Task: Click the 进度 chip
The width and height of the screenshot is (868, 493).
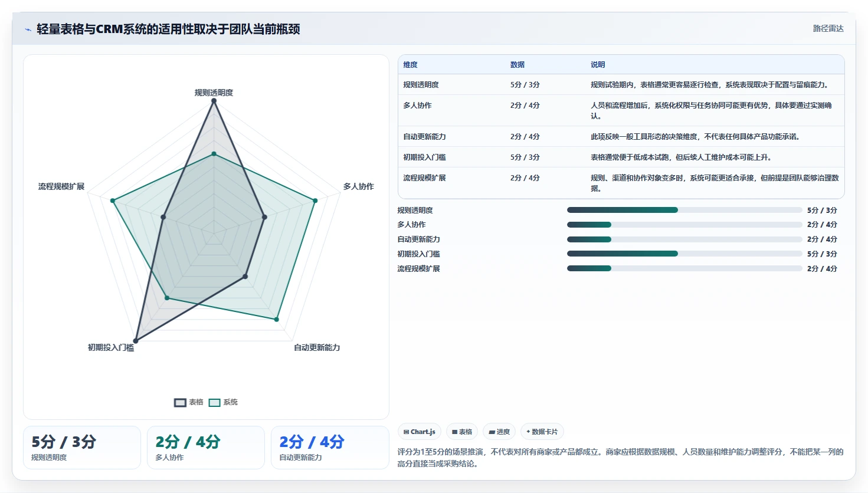Action: click(x=499, y=432)
